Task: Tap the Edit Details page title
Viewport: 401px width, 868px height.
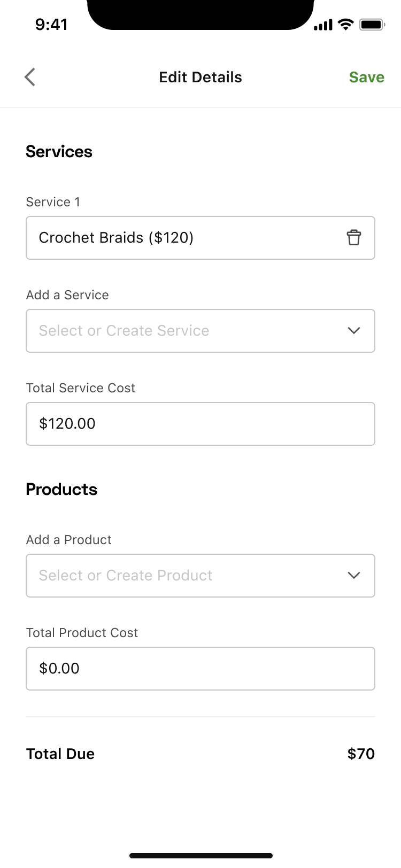Action: point(200,77)
